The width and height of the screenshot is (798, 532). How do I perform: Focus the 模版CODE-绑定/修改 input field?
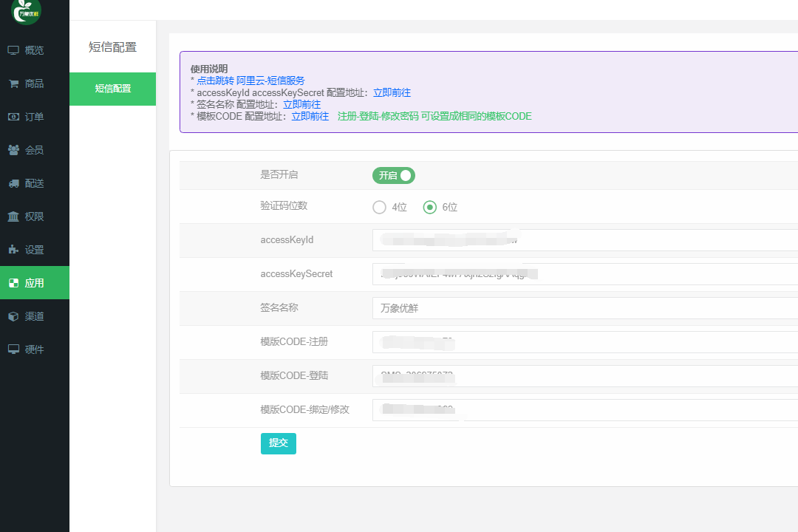coord(585,410)
